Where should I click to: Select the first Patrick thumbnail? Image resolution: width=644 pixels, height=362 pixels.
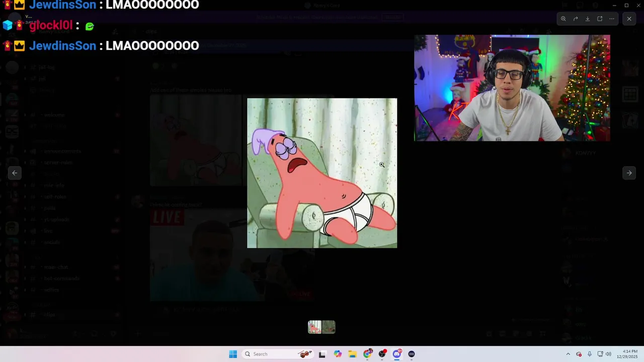point(314,327)
